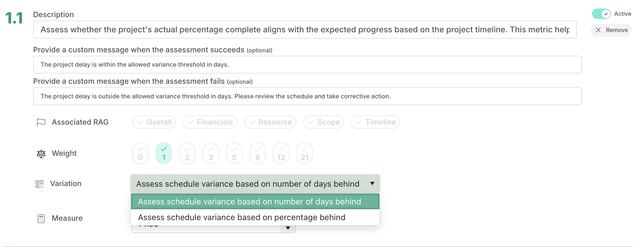Set weight to 21
The image size is (644, 247).
coord(305,153)
